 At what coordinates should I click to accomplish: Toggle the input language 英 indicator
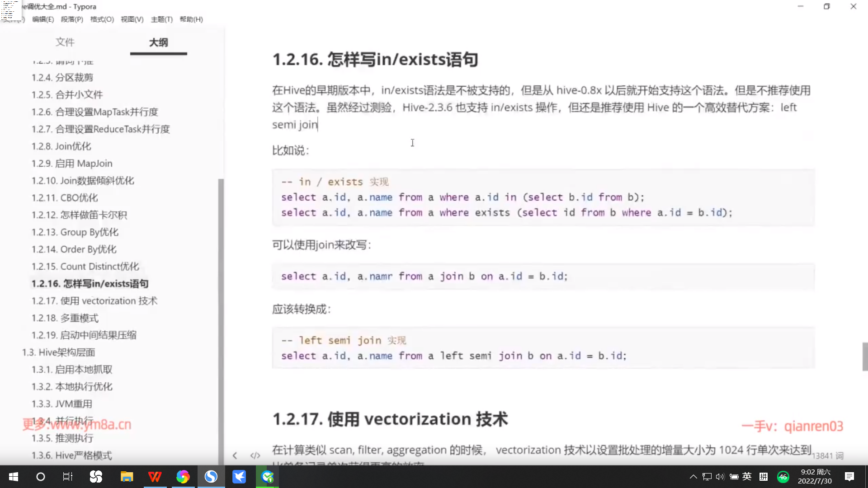[x=747, y=477]
